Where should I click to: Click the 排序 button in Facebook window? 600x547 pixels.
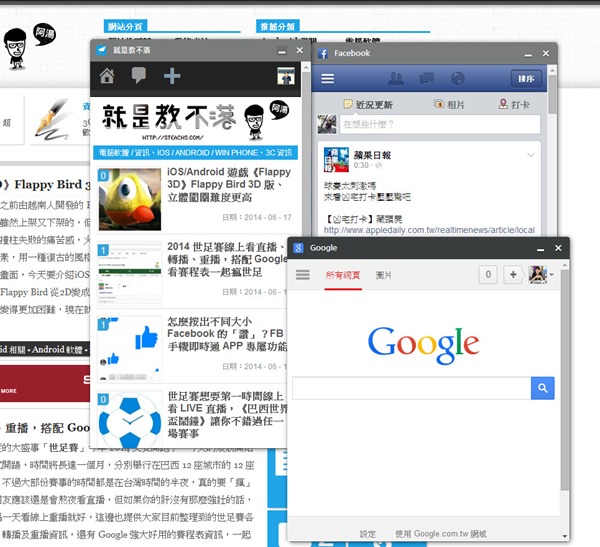click(526, 79)
